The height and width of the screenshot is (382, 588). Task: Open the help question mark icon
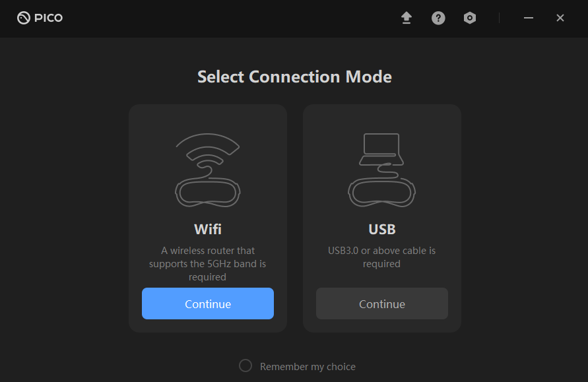click(x=438, y=18)
